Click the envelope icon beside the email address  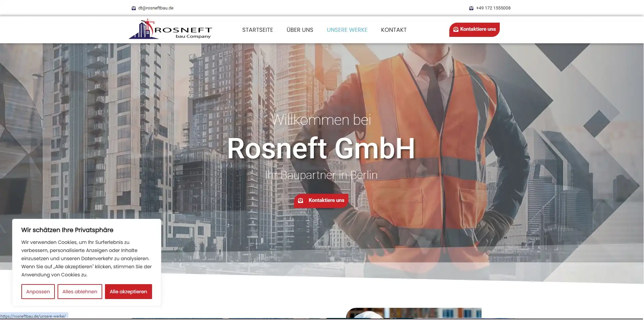[133, 8]
